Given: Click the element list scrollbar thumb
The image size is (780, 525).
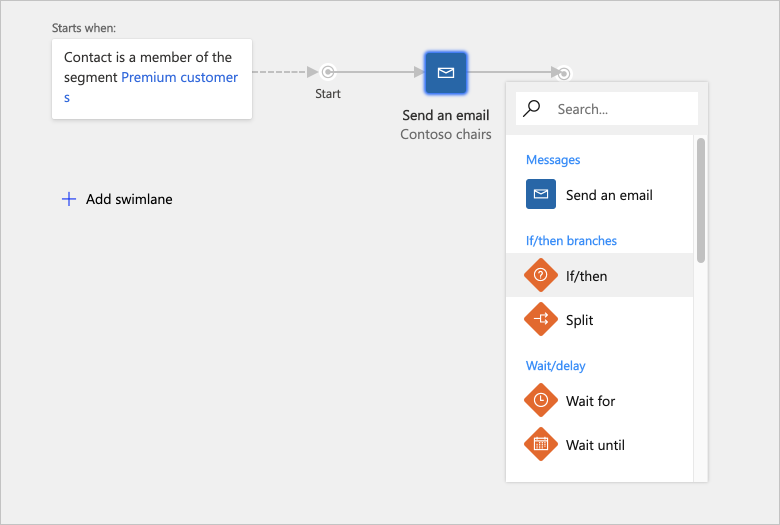Looking at the screenshot, I should coord(701,200).
